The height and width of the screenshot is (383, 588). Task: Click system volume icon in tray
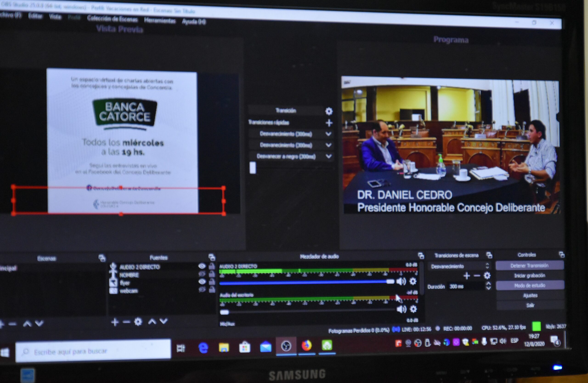tap(503, 341)
